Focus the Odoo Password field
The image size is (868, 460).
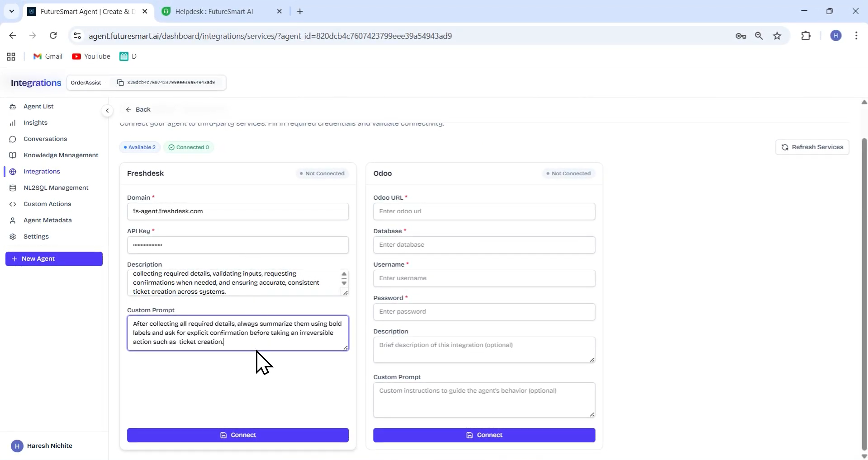tap(484, 312)
